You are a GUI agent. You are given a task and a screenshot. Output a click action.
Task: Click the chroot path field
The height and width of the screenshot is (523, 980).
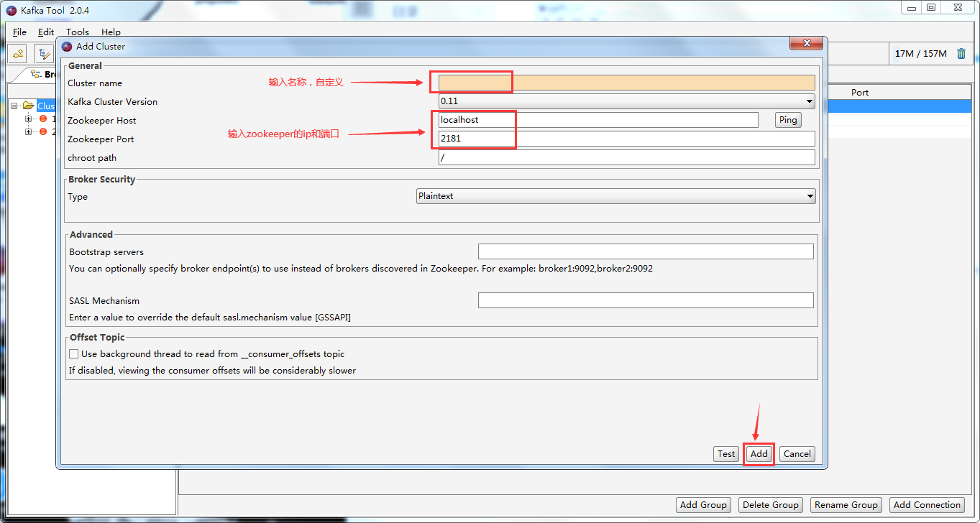[x=627, y=157]
